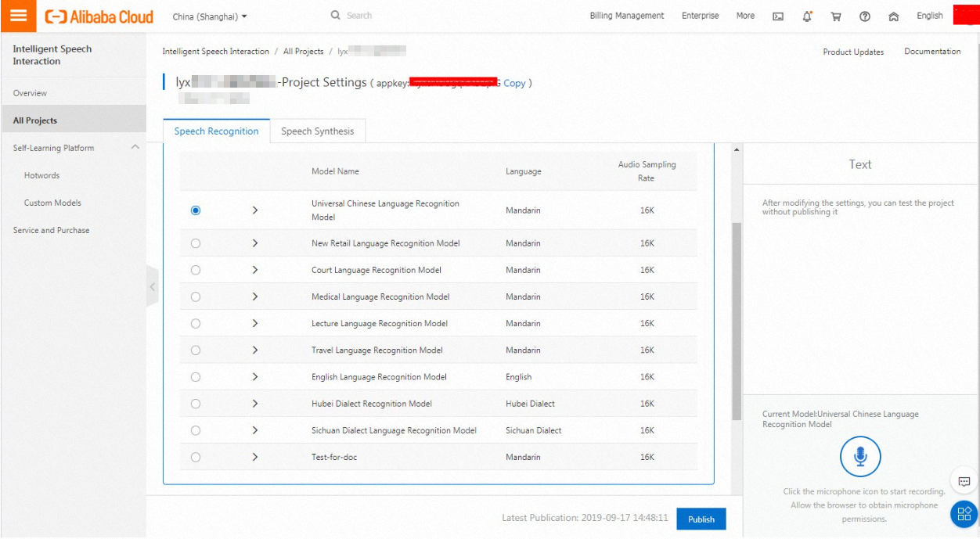Select English Language Recognition Model radio
This screenshot has width=980, height=539.
[196, 376]
